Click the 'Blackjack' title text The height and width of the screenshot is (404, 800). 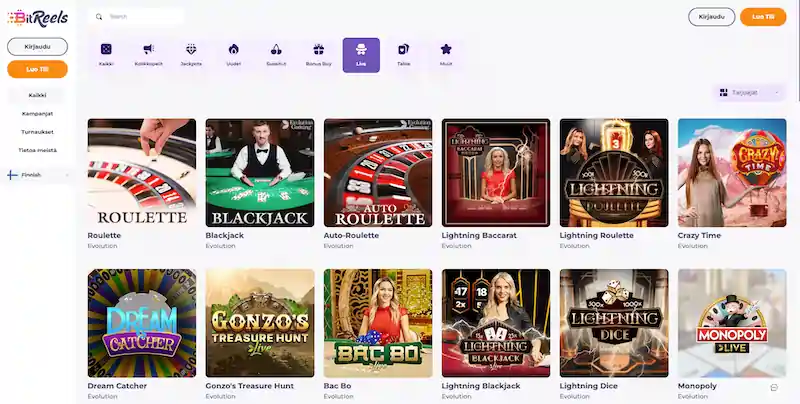pos(224,235)
